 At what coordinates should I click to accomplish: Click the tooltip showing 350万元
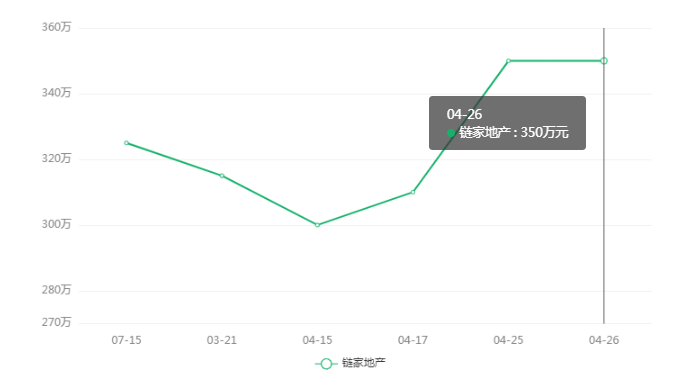pyautogui.click(x=507, y=123)
